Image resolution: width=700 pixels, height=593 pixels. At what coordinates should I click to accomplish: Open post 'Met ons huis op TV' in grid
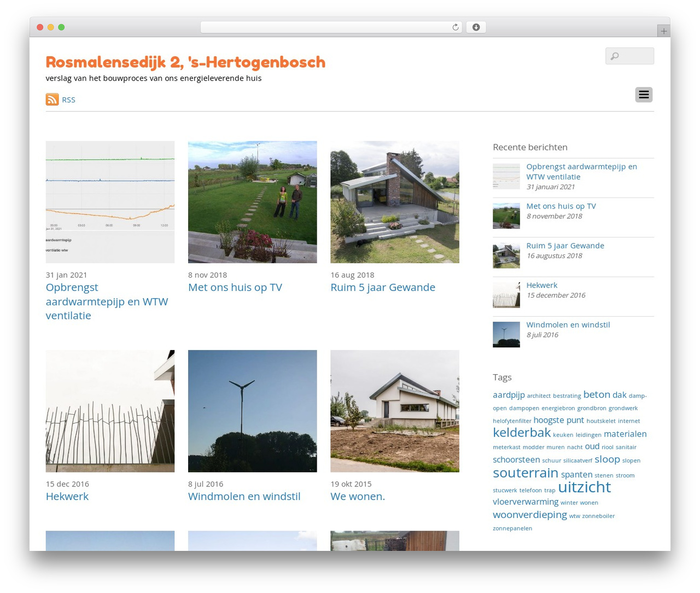pyautogui.click(x=235, y=287)
